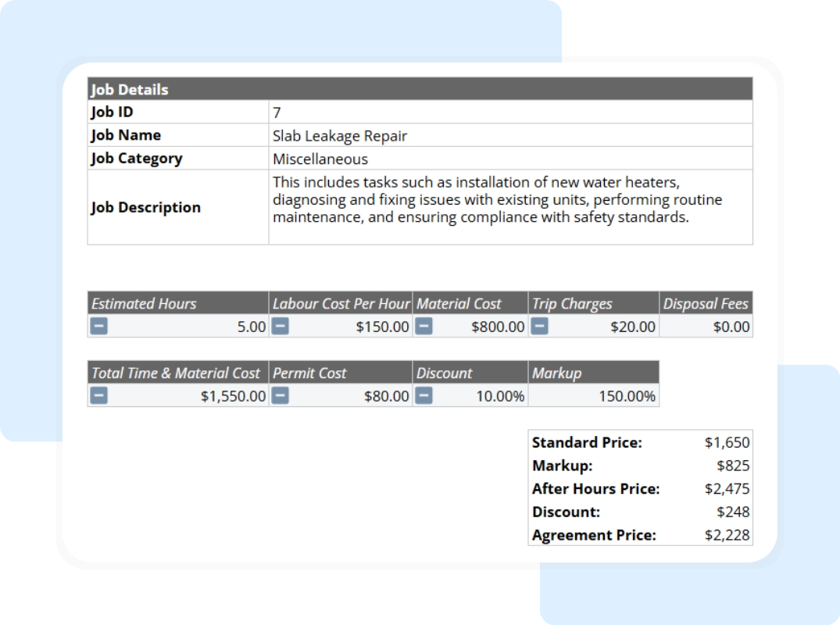
Task: Collapse the Discount field control
Action: (x=424, y=396)
